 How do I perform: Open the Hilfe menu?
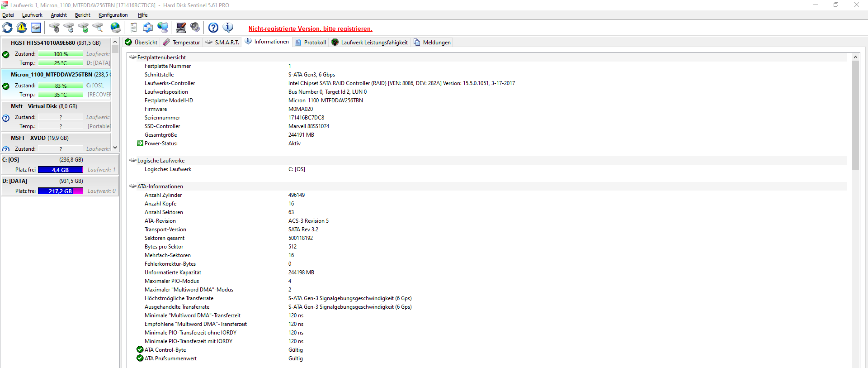coord(143,15)
